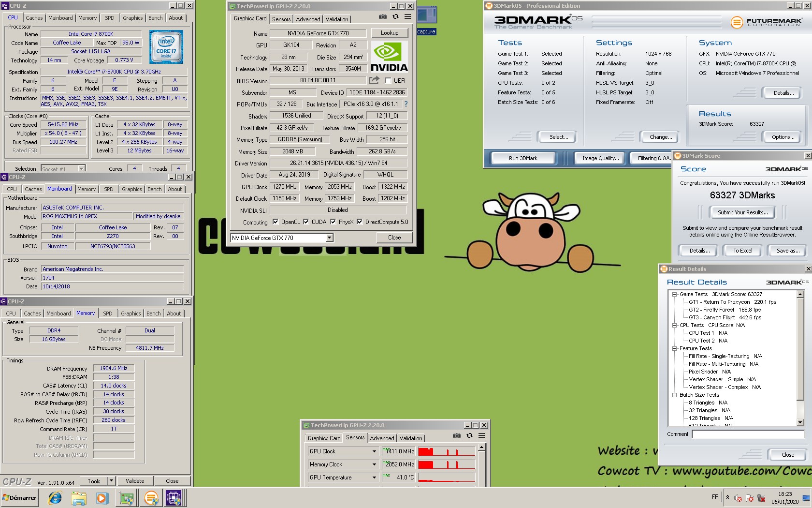812x508 pixels.
Task: Click the Memory Clock sensor red graph
Action: 447,464
